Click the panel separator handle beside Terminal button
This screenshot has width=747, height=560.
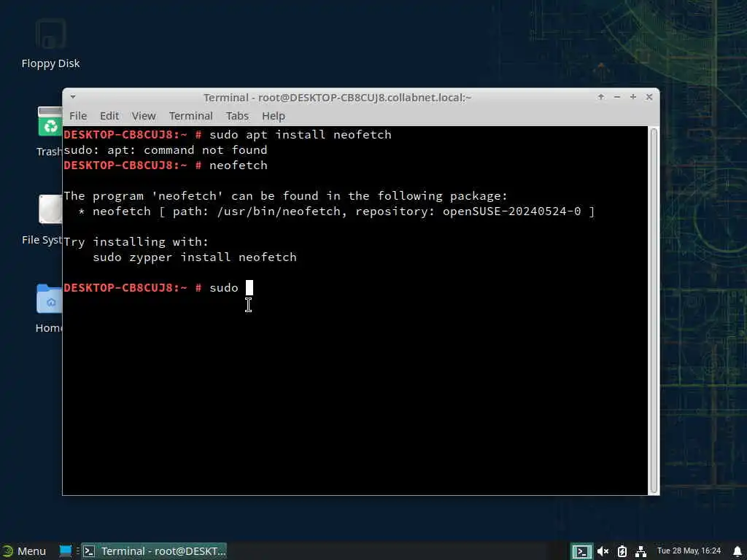pos(77,551)
